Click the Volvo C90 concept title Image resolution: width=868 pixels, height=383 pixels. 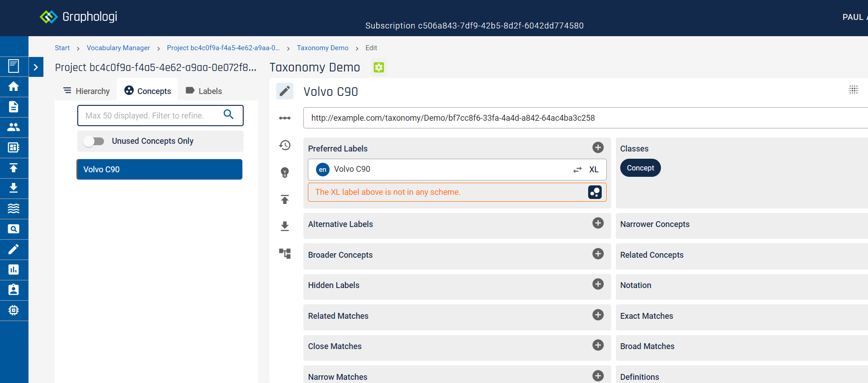pos(330,92)
